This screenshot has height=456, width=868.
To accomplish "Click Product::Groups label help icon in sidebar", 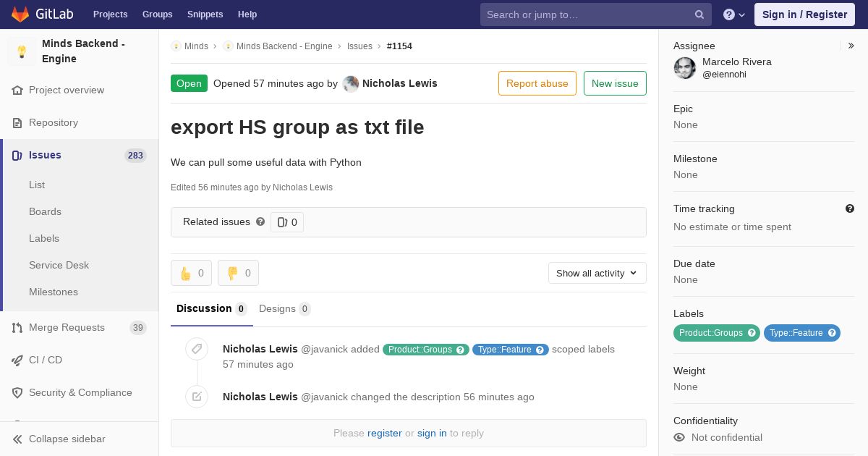I will (752, 333).
